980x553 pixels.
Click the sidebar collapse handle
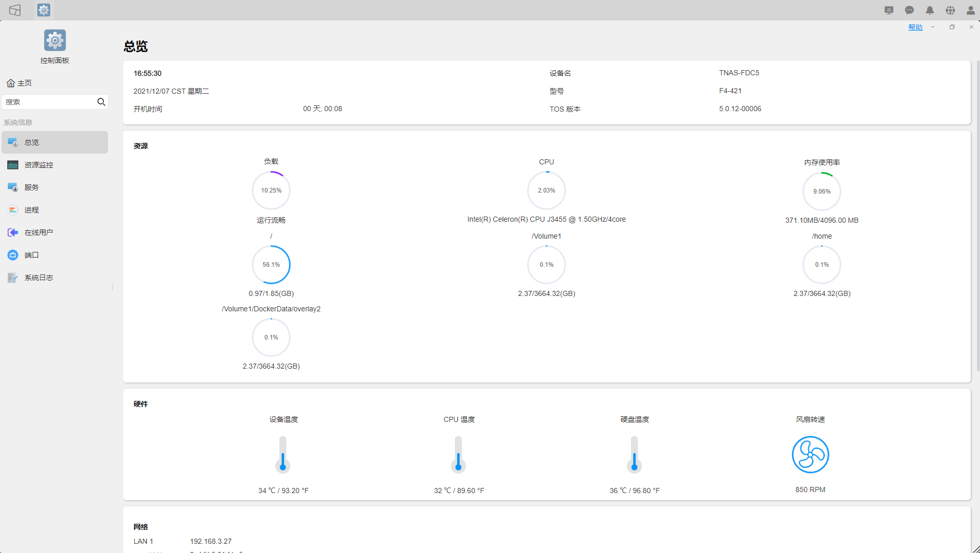pos(113,287)
